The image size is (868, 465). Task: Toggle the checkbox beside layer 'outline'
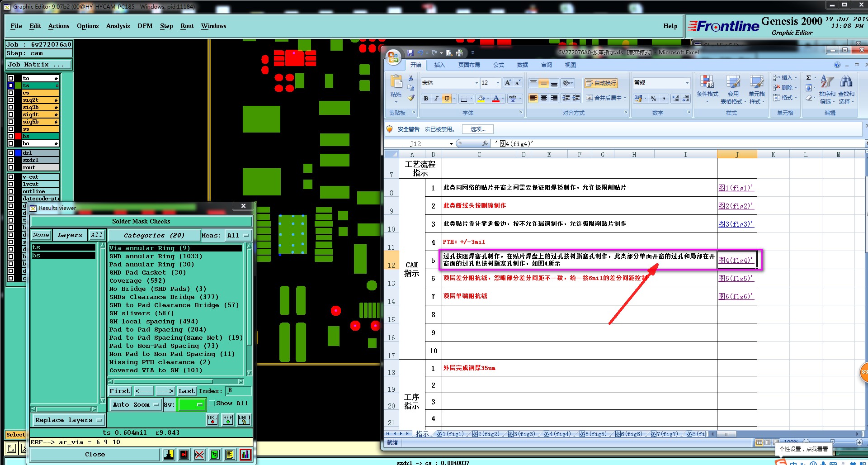[x=11, y=191]
